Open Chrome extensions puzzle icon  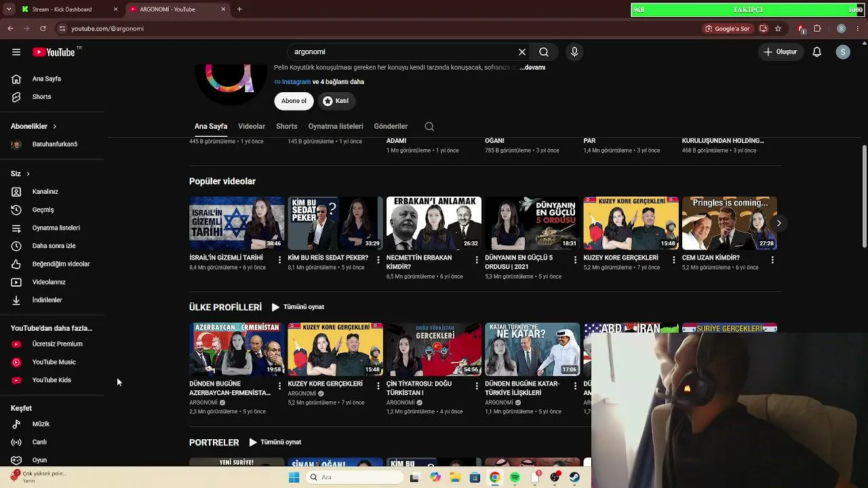point(817,28)
